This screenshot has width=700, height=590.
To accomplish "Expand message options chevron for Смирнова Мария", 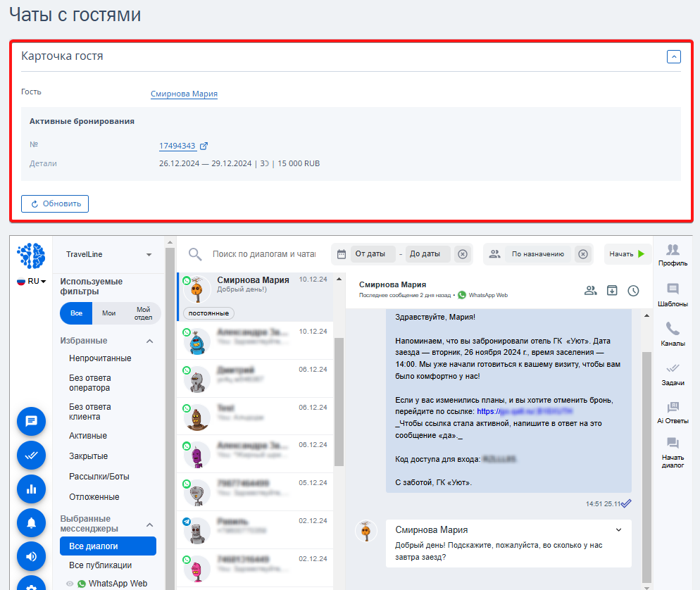I will (x=619, y=530).
